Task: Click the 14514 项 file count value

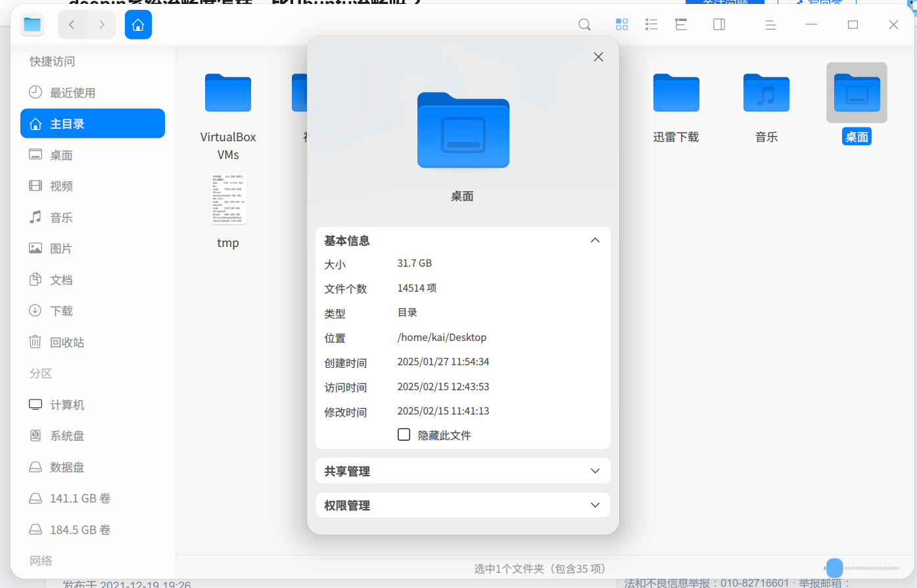Action: 417,288
